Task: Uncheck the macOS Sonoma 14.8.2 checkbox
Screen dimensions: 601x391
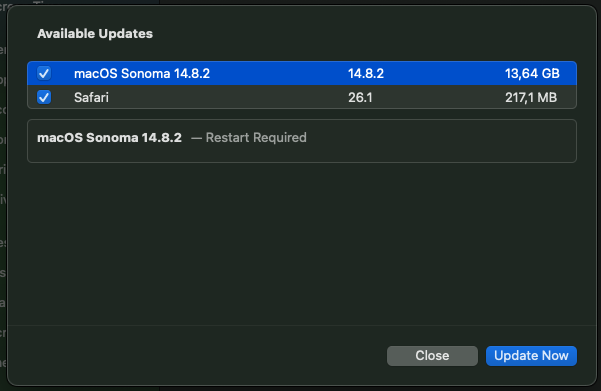Action: (44, 73)
